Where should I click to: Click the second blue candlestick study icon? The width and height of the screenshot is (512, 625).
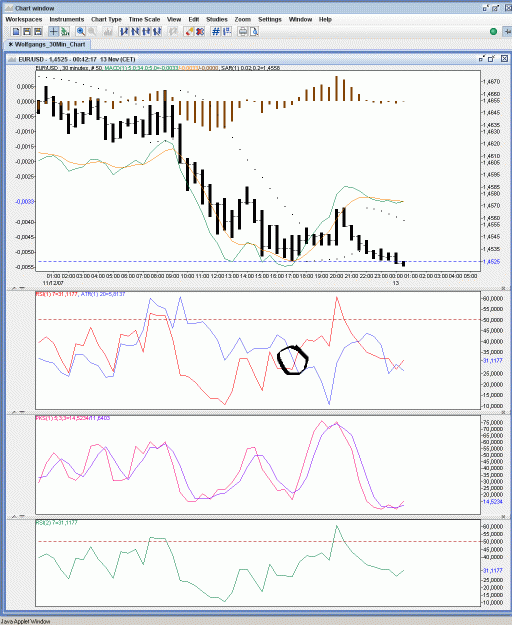135,31
